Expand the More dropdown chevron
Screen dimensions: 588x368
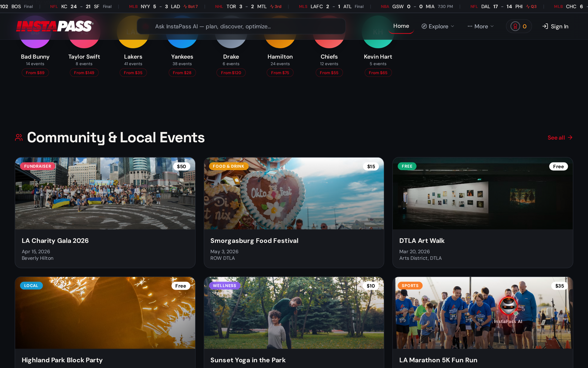tap(492, 26)
